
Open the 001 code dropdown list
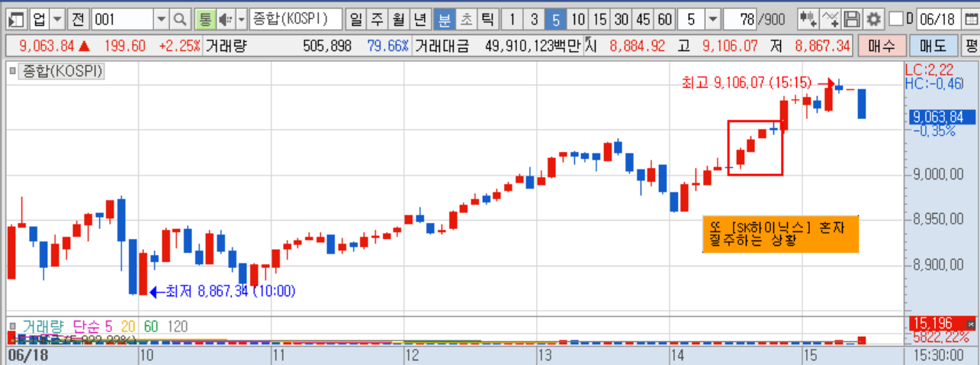tap(161, 18)
